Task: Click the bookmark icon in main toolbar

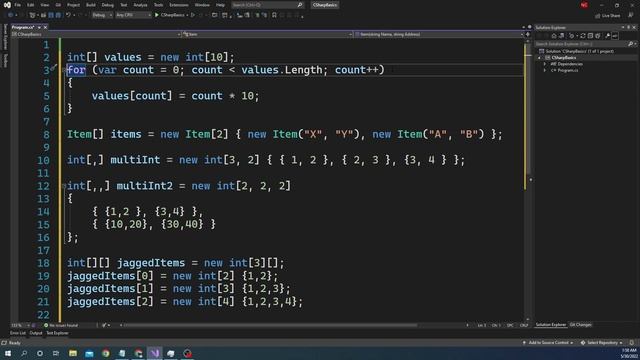Action: tap(274, 15)
